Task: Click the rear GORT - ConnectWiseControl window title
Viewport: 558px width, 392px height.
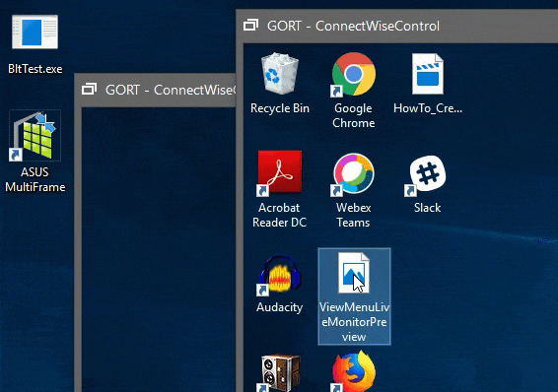Action: [171, 90]
